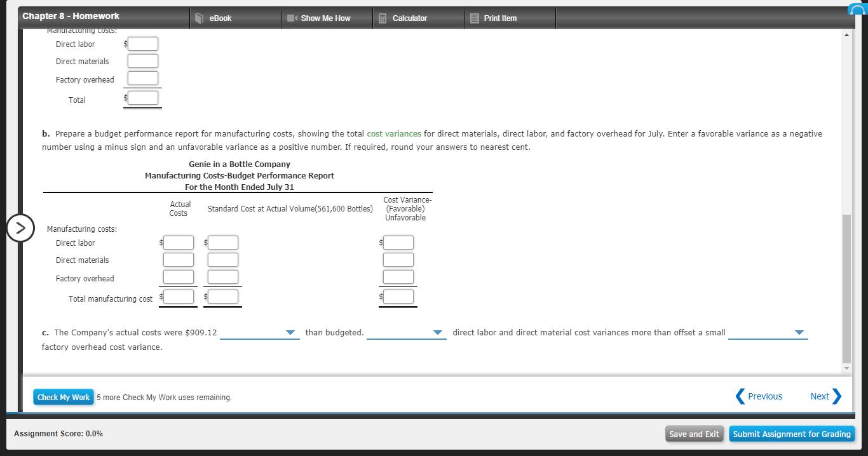Screen dimensions: 868x456
Task: Click the 'Assignment Score: 0.0%' text
Action: point(58,434)
